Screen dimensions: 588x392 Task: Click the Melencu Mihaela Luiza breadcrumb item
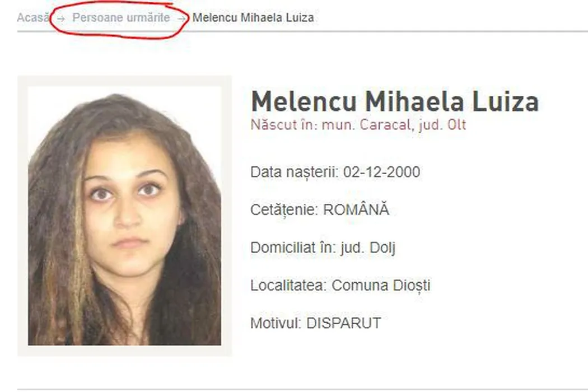point(253,17)
